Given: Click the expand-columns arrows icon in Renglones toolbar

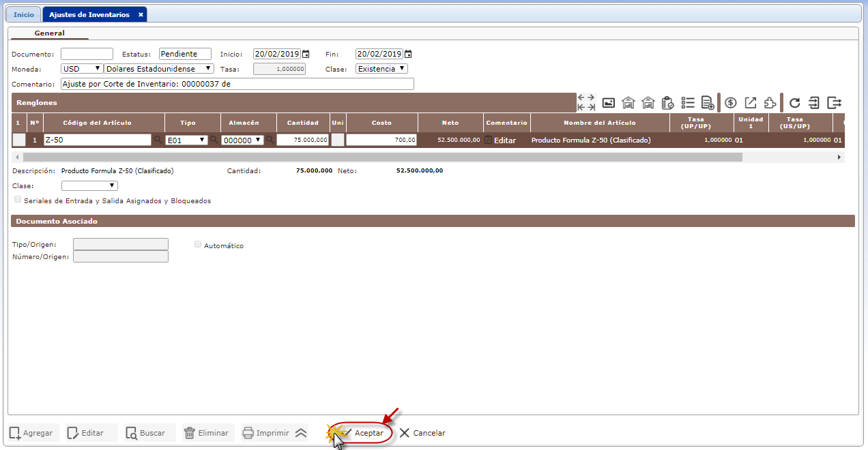Looking at the screenshot, I should (586, 102).
